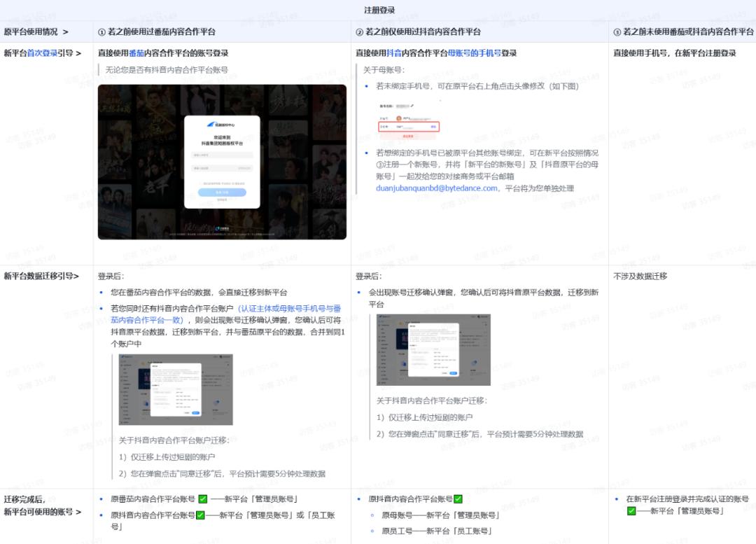Viewport: 756px width, 544px height.
Task: Click the note 无论您是否有抖音内容合作平台账号
Action: (167, 70)
